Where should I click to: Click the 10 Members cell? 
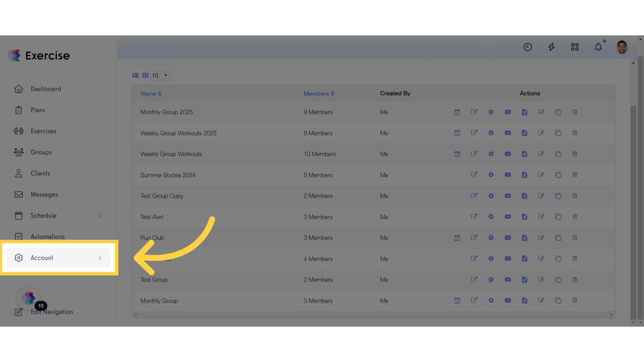click(320, 154)
